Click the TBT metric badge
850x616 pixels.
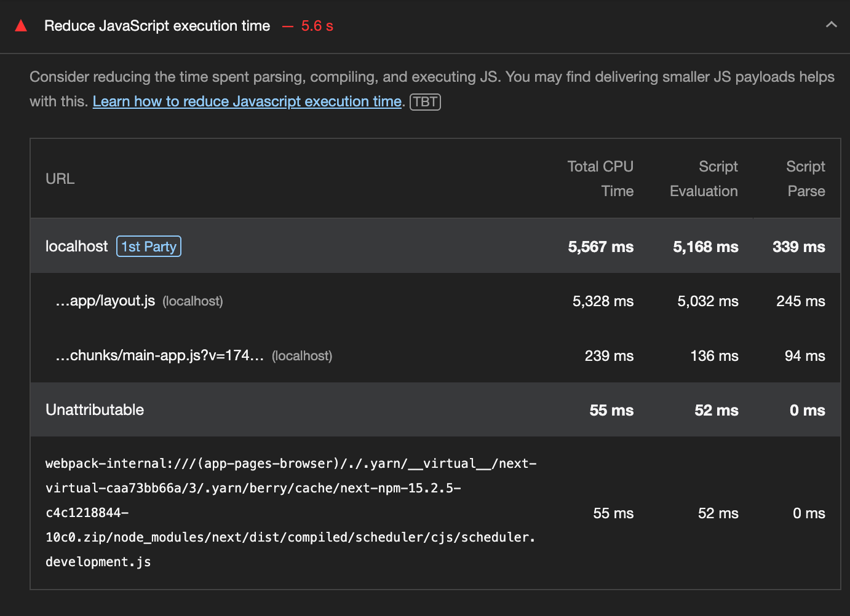pos(425,101)
